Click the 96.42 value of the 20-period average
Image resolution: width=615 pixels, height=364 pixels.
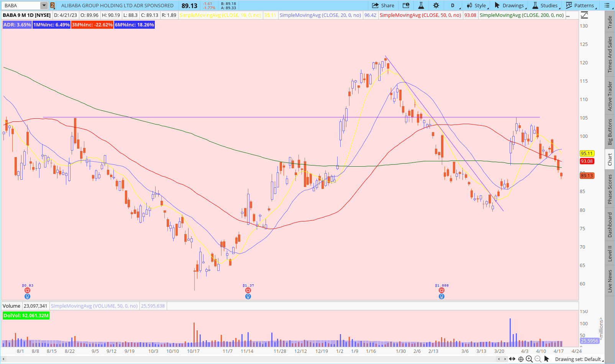[x=370, y=15]
